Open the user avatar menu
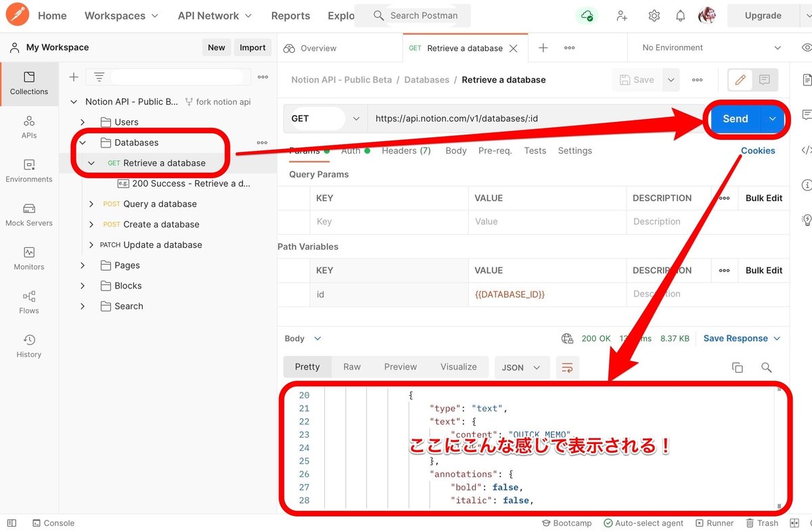812x532 pixels. pyautogui.click(x=707, y=16)
